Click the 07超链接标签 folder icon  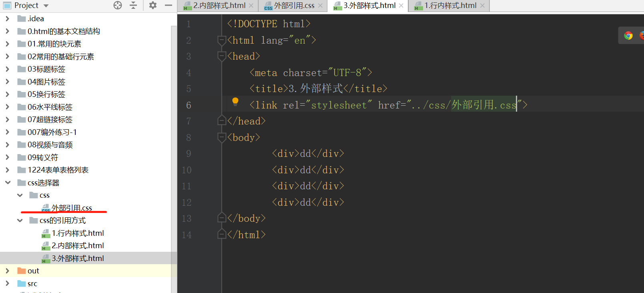click(22, 120)
